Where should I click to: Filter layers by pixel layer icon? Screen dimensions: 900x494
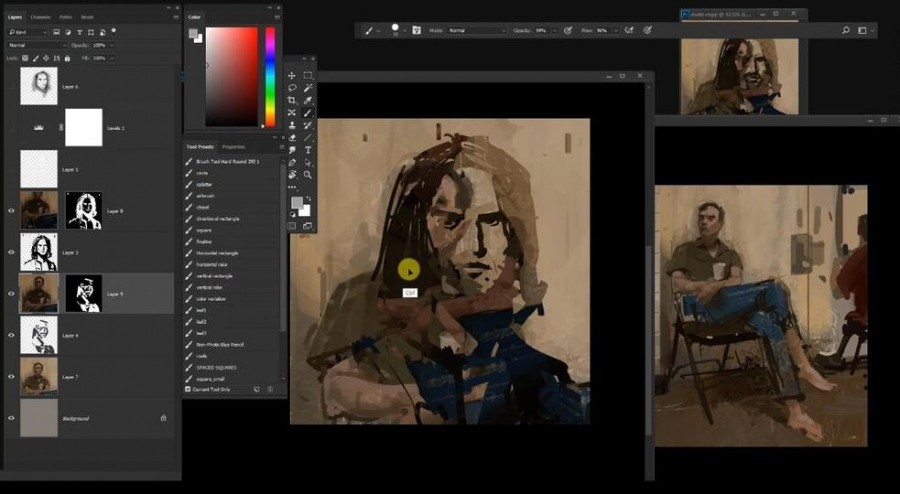tap(56, 32)
